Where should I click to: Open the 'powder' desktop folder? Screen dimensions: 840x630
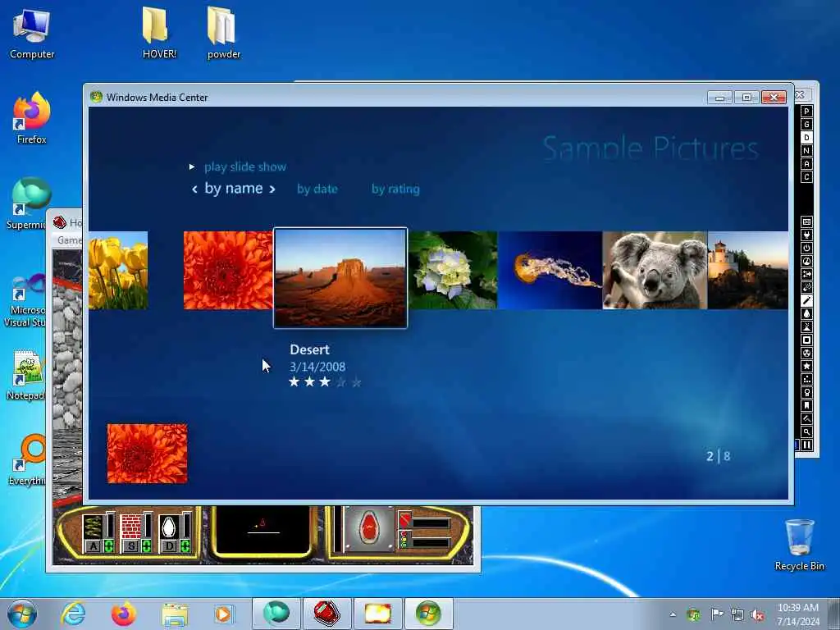tap(223, 32)
